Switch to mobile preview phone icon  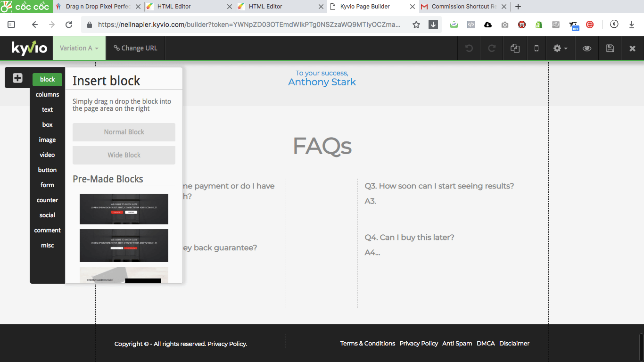536,48
